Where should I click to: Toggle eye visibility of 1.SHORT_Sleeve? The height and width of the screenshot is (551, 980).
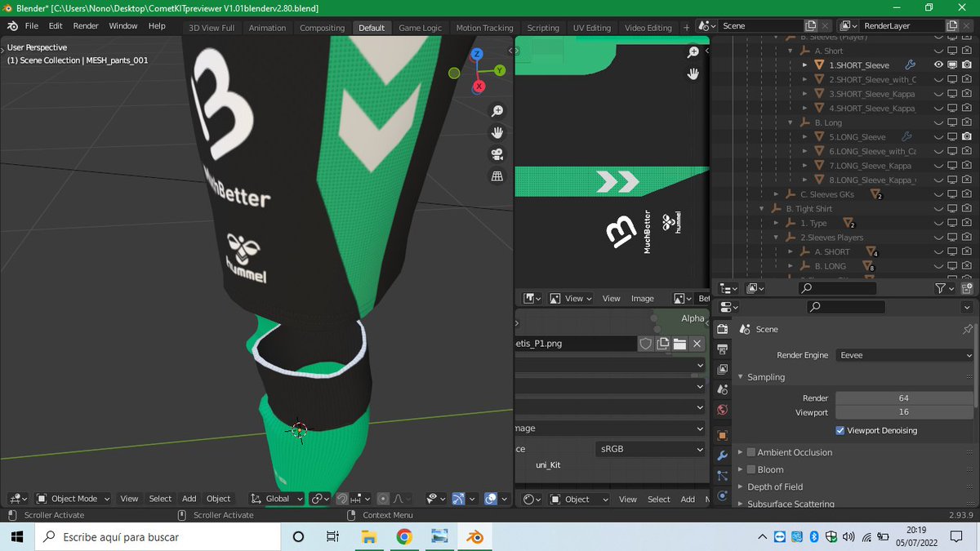pos(938,64)
